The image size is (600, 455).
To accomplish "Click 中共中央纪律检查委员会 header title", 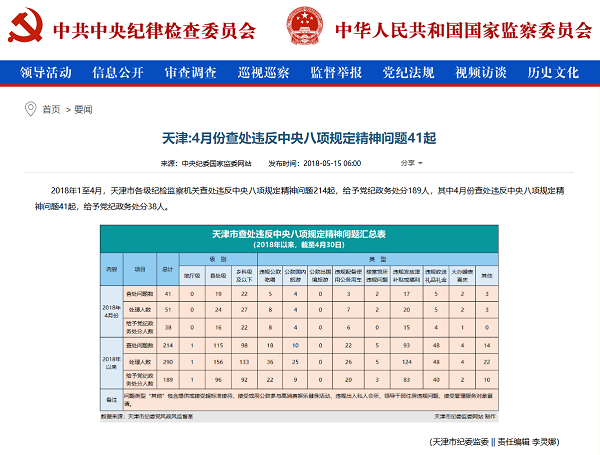I will pyautogui.click(x=155, y=31).
